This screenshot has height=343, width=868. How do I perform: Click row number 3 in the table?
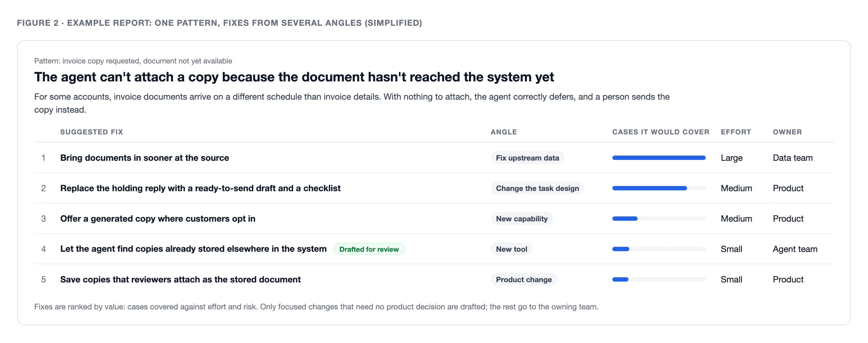(x=43, y=218)
